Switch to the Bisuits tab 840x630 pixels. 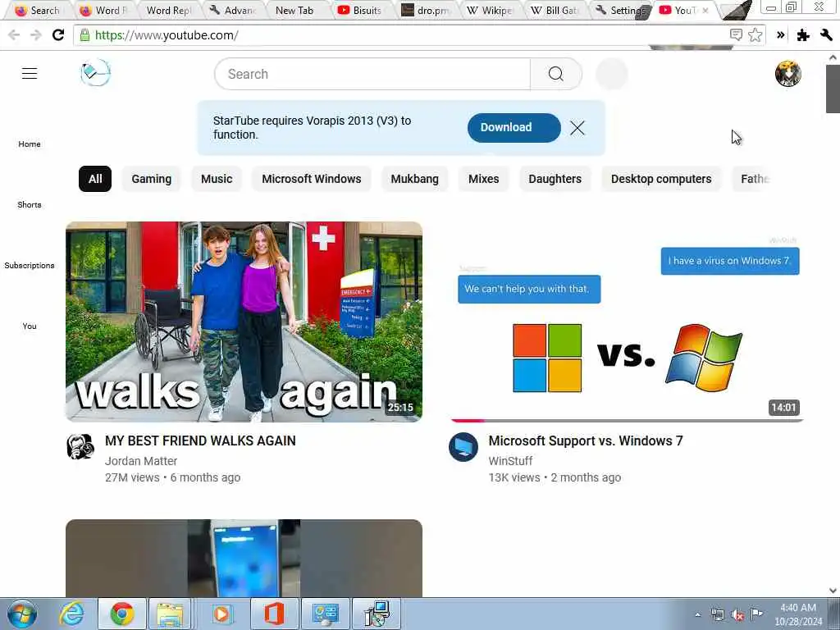(360, 10)
